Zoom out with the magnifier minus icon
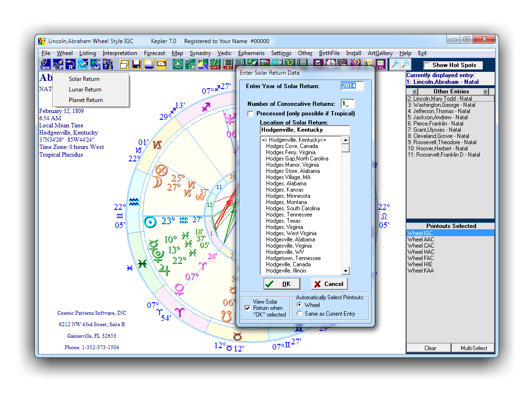This screenshot has width=532, height=410. coord(405,64)
